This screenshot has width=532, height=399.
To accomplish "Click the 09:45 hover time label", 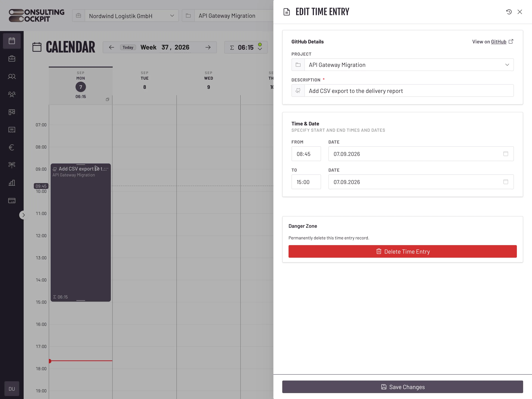I will point(41,186).
